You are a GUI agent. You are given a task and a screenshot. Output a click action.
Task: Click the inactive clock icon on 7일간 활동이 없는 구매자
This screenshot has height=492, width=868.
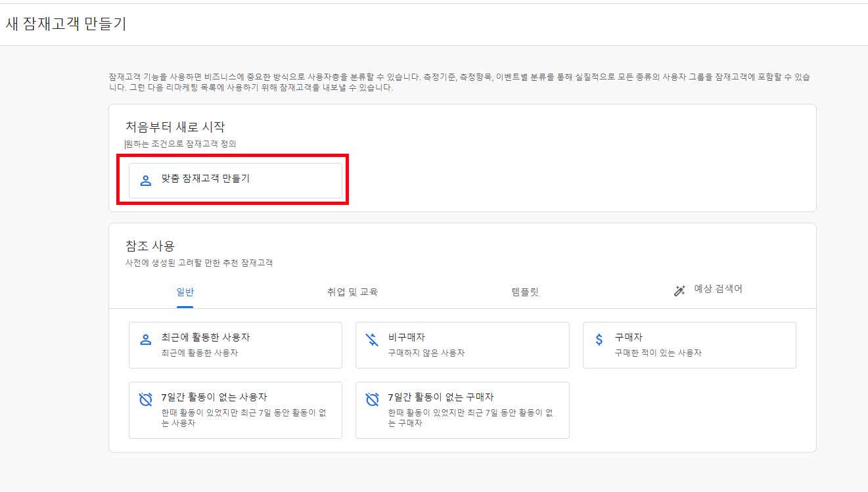(373, 399)
